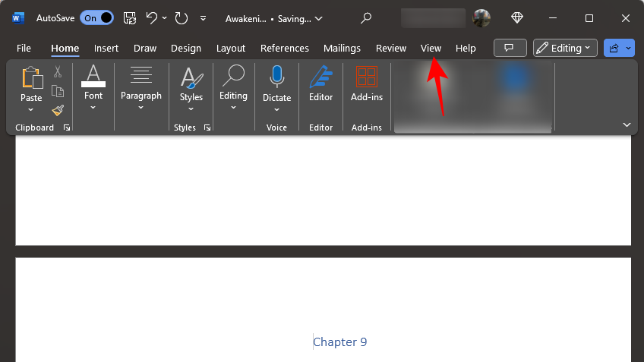Screen dimensions: 644x362
Task: Click the Comments speech bubble button
Action: (x=510, y=48)
